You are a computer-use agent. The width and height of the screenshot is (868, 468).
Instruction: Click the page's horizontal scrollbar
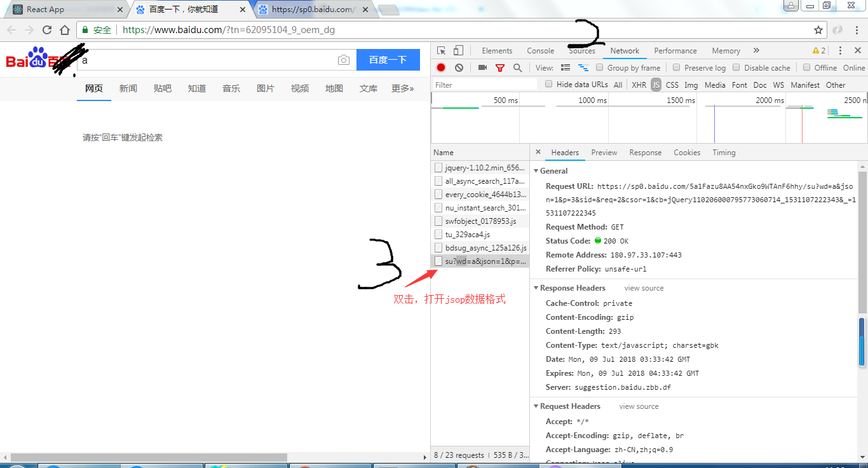coord(149,457)
